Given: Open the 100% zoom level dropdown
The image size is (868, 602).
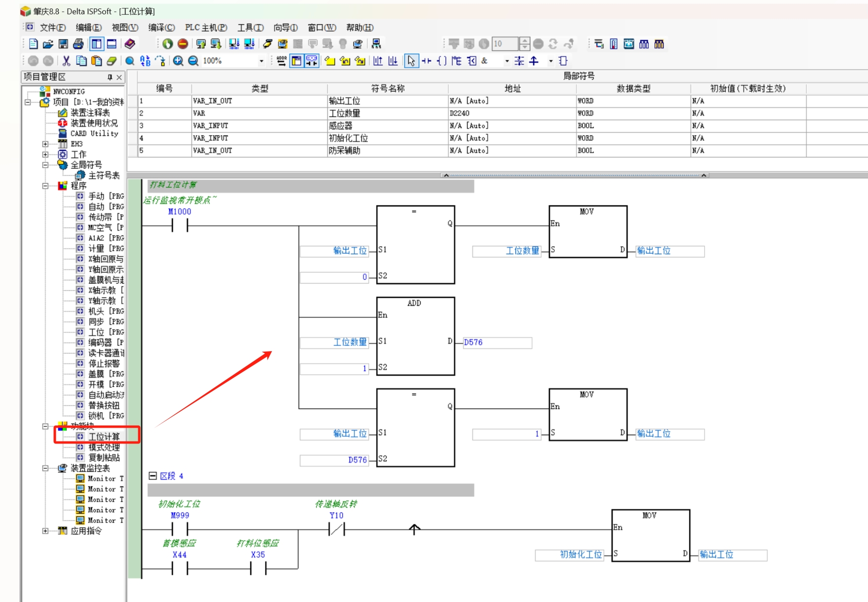Looking at the screenshot, I should (x=261, y=61).
